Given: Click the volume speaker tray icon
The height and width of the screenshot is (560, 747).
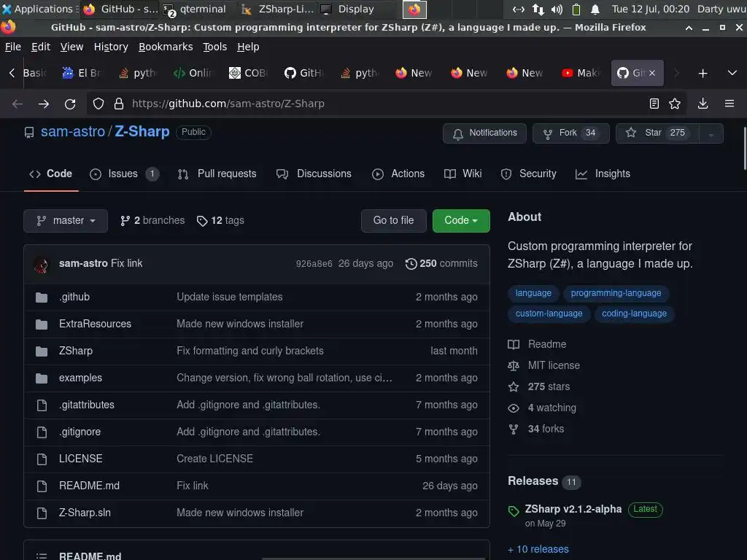Looking at the screenshot, I should point(557,9).
